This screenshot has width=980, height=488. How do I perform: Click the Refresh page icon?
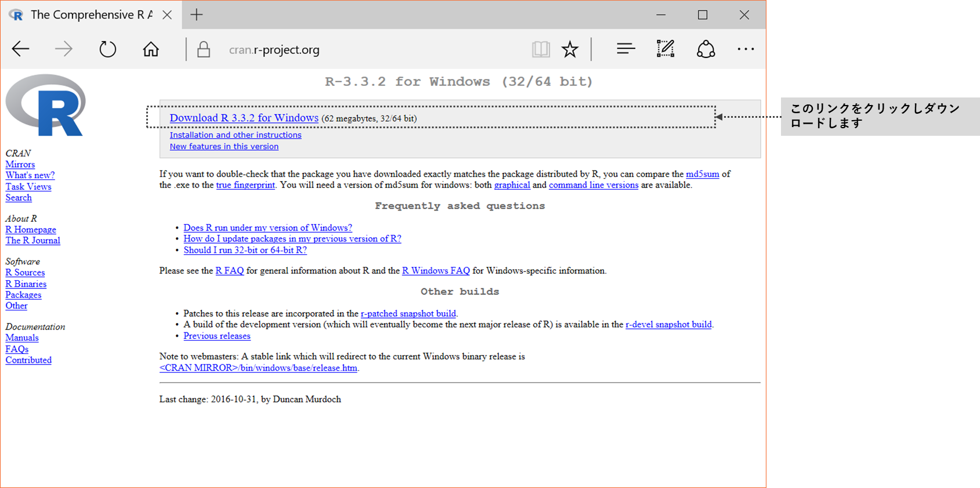click(x=108, y=49)
